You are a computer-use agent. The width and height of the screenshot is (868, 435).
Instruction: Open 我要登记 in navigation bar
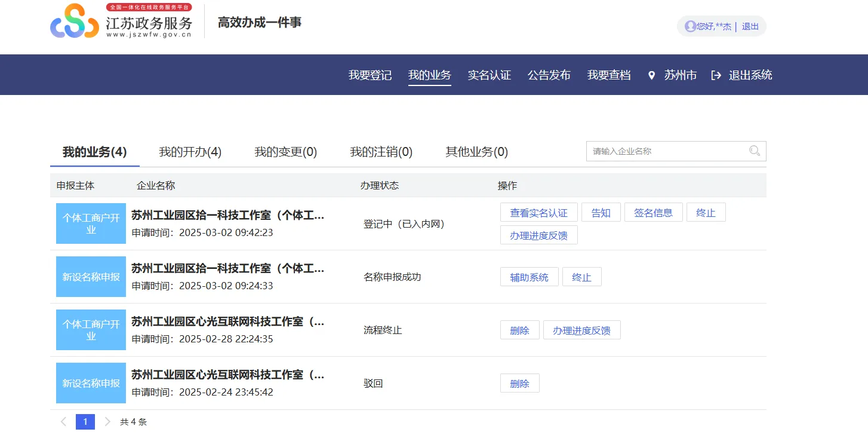pyautogui.click(x=370, y=75)
